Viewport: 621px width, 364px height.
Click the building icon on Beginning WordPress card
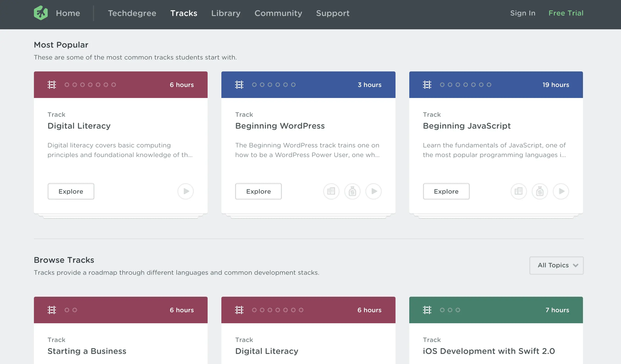[x=331, y=191]
